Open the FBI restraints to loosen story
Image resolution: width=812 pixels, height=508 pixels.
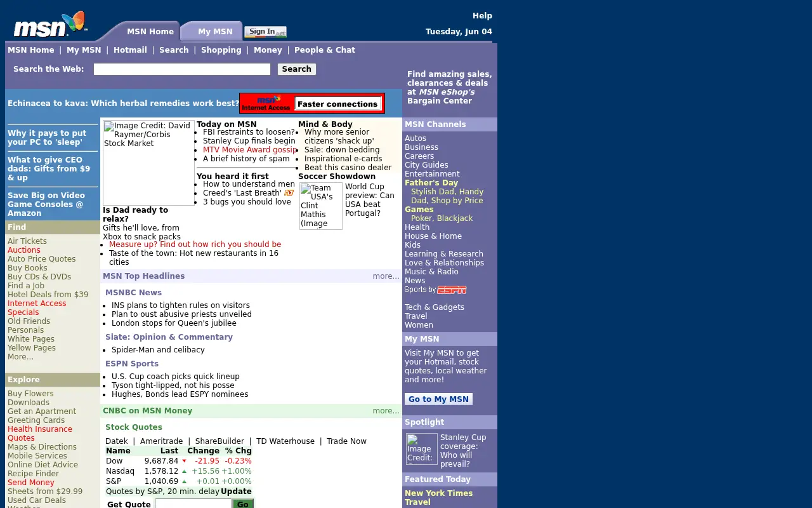(x=249, y=132)
